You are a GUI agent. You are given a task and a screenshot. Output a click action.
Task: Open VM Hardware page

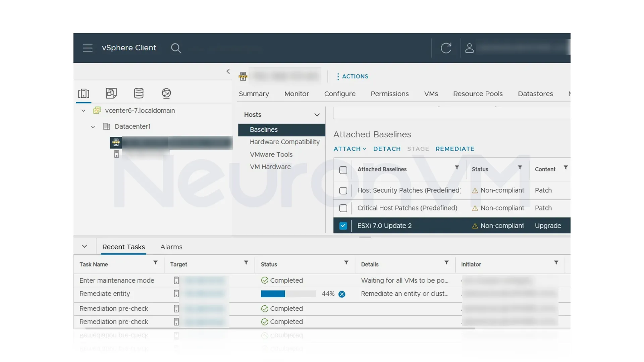pyautogui.click(x=270, y=167)
